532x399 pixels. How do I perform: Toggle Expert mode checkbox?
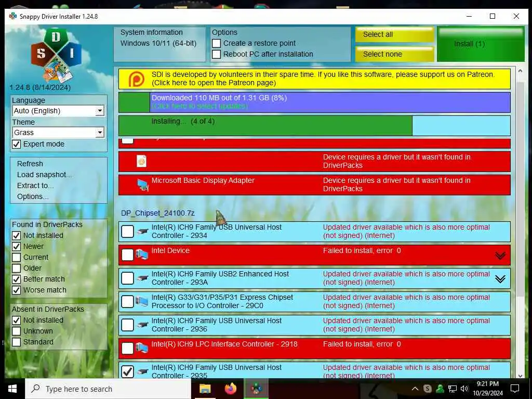click(x=16, y=144)
